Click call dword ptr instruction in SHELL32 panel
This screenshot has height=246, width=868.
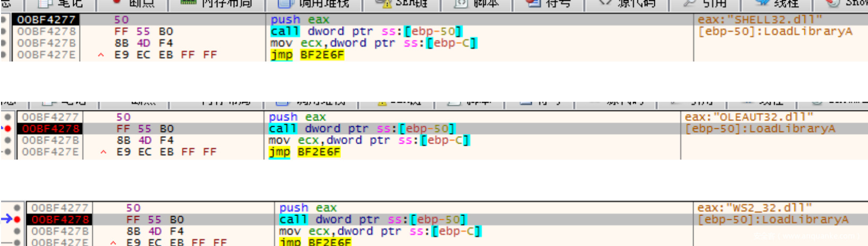point(366,31)
